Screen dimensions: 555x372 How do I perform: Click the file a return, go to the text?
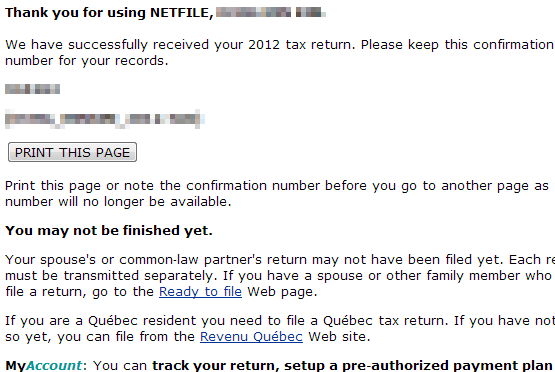[80, 292]
